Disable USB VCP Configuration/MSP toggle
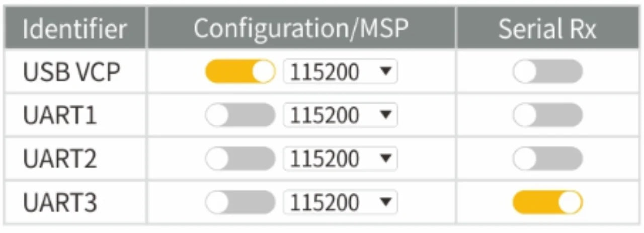Screen dimensions: 644x233 point(240,72)
